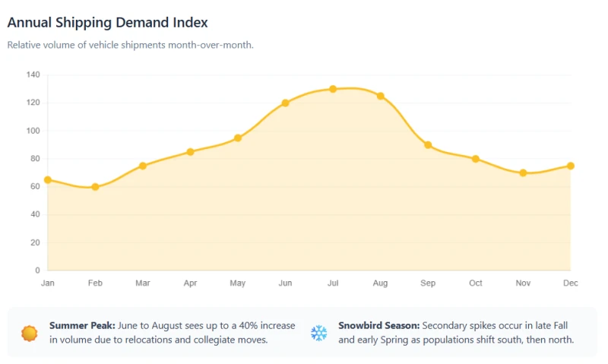Screen dimensions: 608x364
Task: Click the Summer Peak bold label
Action: [82, 325]
